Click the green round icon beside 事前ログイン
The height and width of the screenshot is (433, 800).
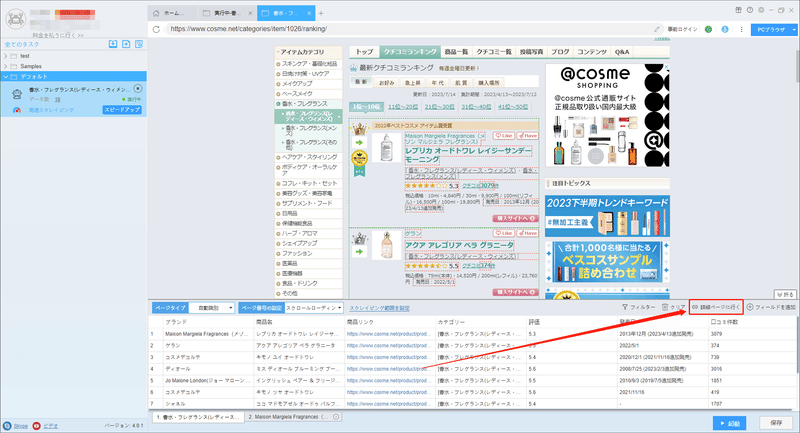click(x=708, y=29)
